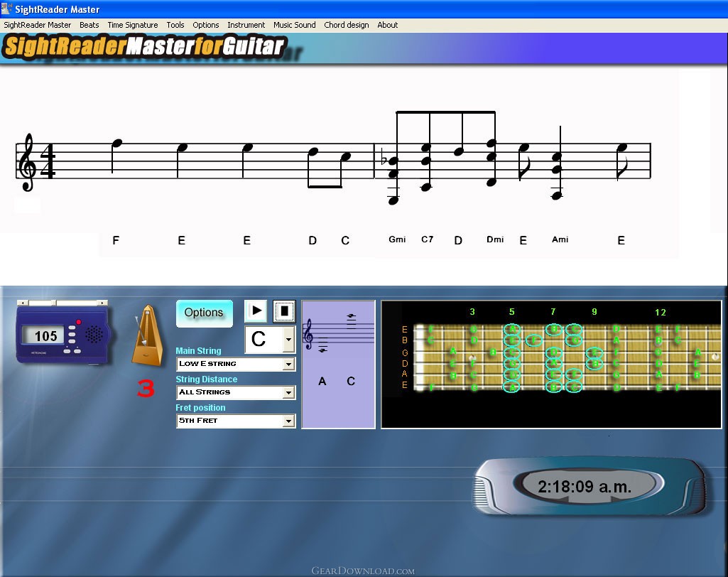Click circled A on high E string, 5th fret

(512, 329)
